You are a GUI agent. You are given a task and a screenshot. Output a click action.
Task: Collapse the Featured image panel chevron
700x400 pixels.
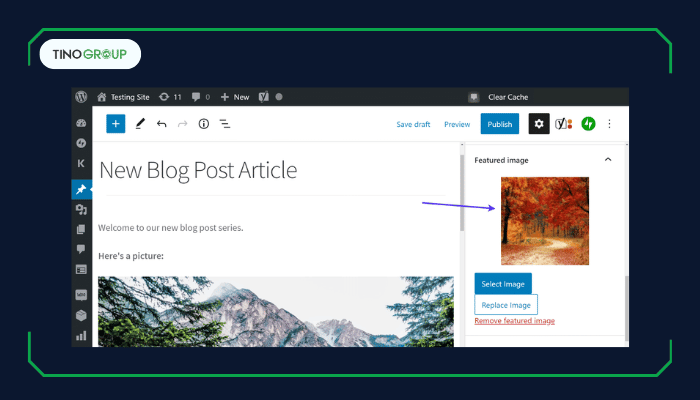[607, 160]
